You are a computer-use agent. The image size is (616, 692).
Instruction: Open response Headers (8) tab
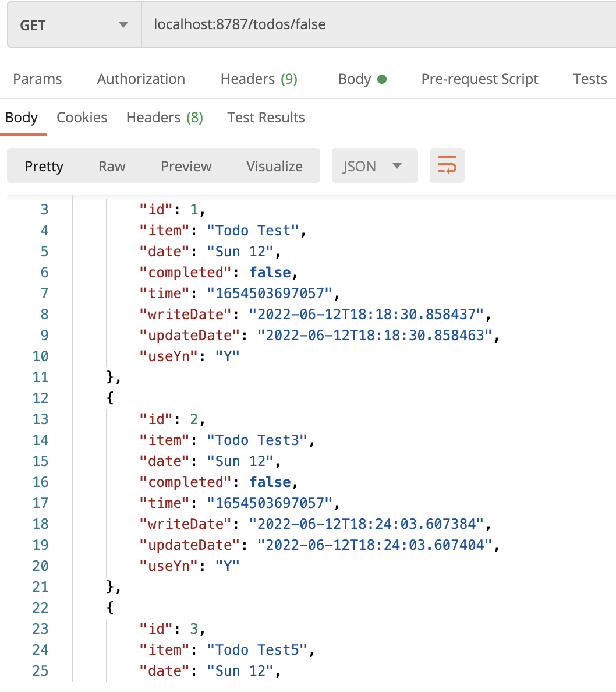tap(165, 118)
